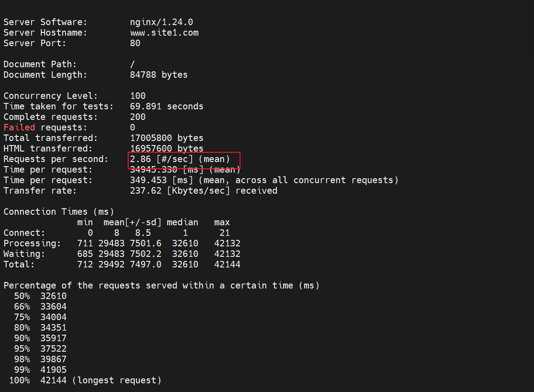Click the 90% percentile value 35917
This screenshot has height=392, width=534.
coord(53,338)
